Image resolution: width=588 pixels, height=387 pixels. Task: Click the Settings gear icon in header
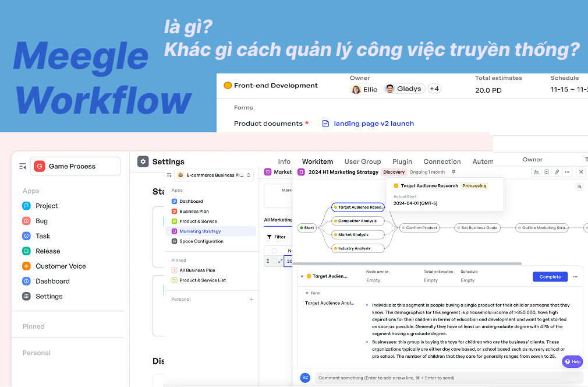point(143,161)
